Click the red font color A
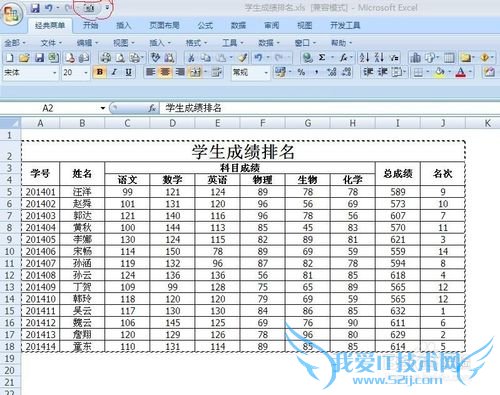Screen dimensions: 500x395 [461, 72]
